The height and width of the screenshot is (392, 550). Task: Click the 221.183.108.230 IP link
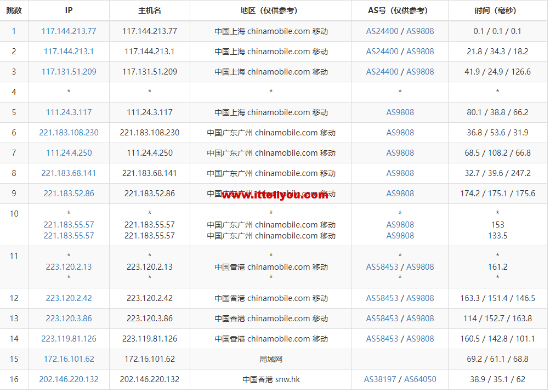69,133
